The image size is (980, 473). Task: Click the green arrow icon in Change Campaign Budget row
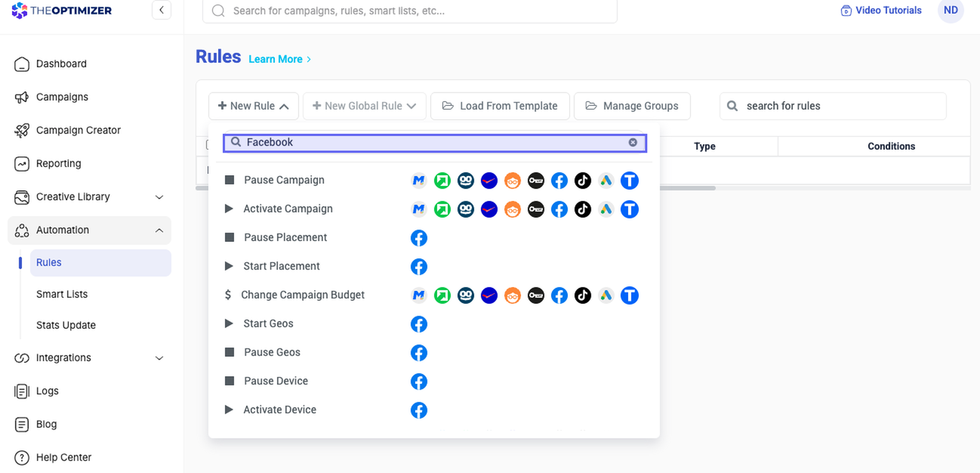pyautogui.click(x=442, y=295)
